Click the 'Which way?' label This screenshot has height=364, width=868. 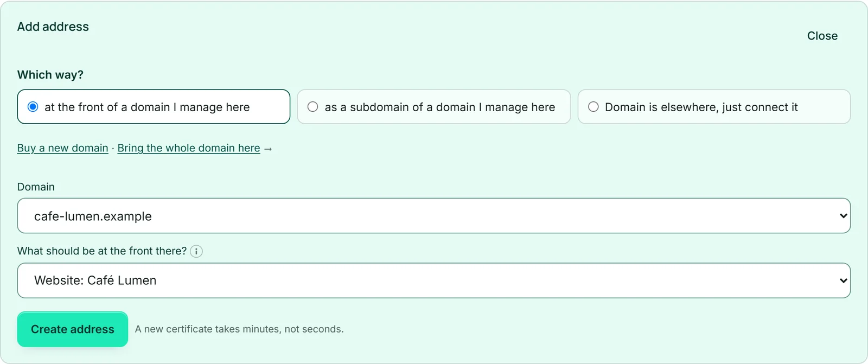coord(50,75)
